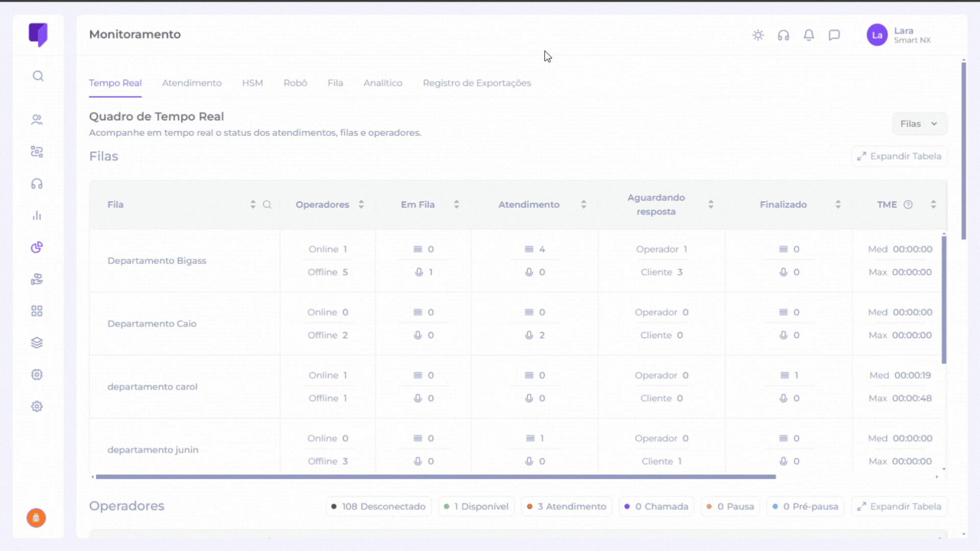Click the headset icon in top bar

click(x=783, y=35)
